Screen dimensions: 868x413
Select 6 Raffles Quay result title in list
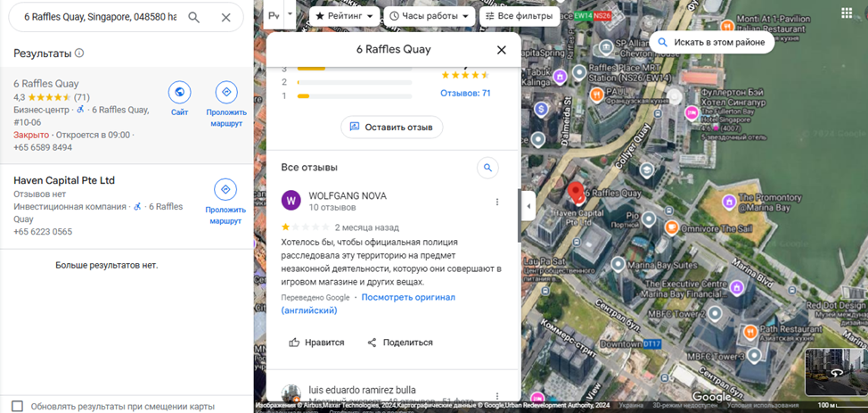tap(46, 84)
